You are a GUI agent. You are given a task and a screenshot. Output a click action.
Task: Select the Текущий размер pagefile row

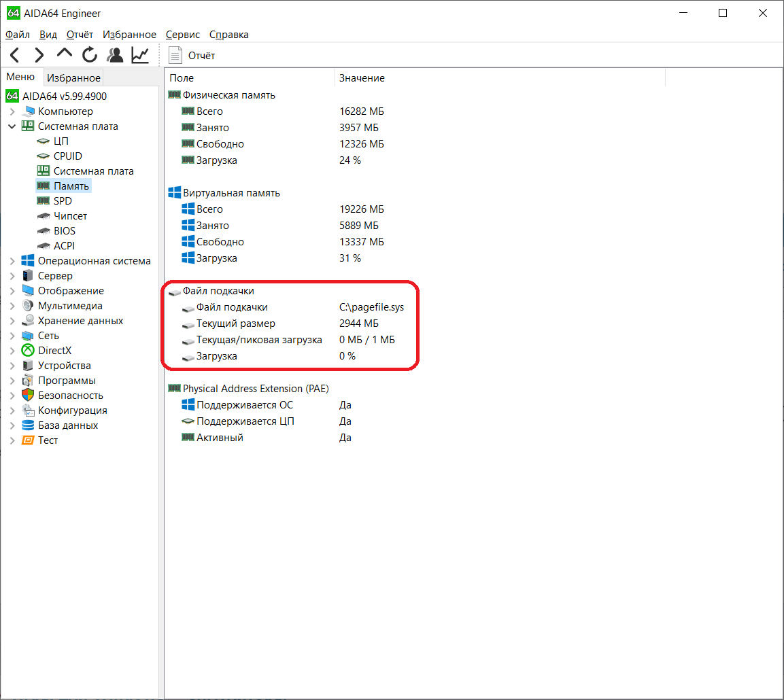[x=235, y=323]
